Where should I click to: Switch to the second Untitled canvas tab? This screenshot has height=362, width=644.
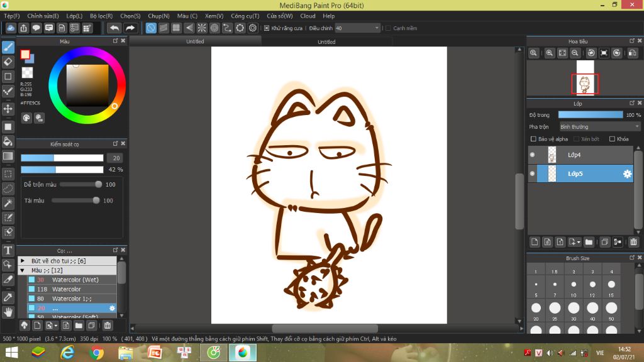(x=326, y=42)
